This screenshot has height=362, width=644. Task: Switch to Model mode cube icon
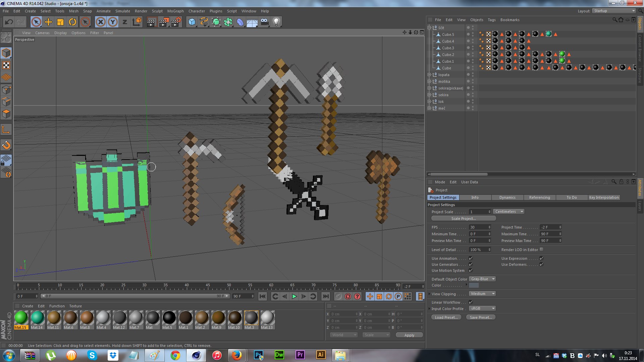pyautogui.click(x=6, y=53)
